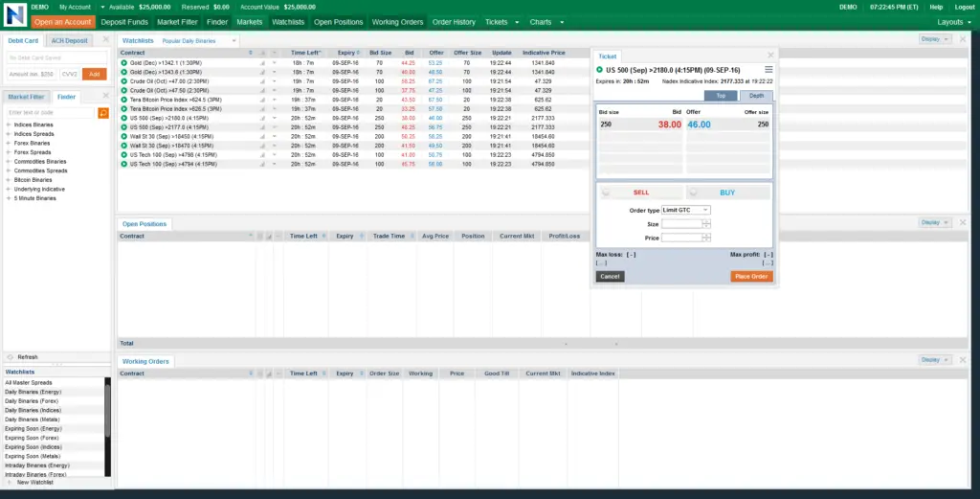Click the Place Order button

(x=751, y=277)
